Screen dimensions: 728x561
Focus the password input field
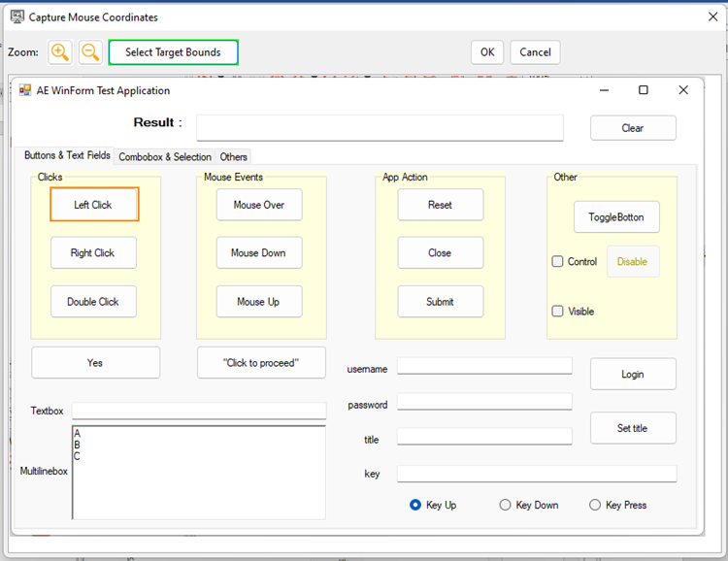click(484, 402)
